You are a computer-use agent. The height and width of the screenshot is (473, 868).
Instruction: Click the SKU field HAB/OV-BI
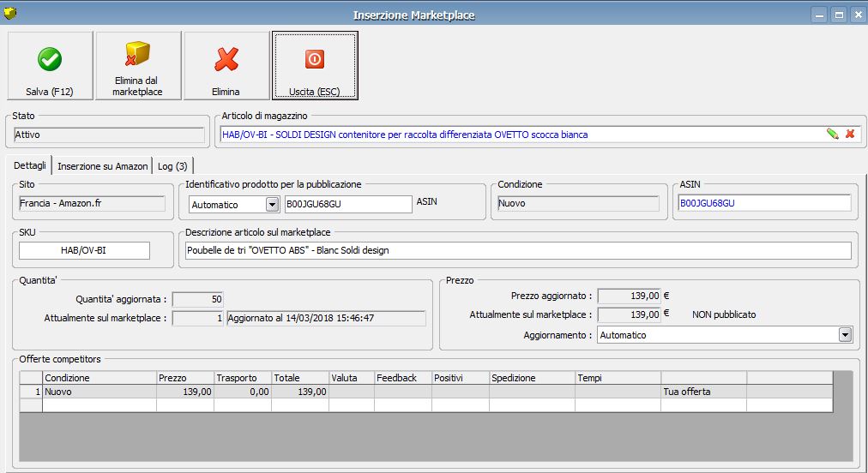84,250
